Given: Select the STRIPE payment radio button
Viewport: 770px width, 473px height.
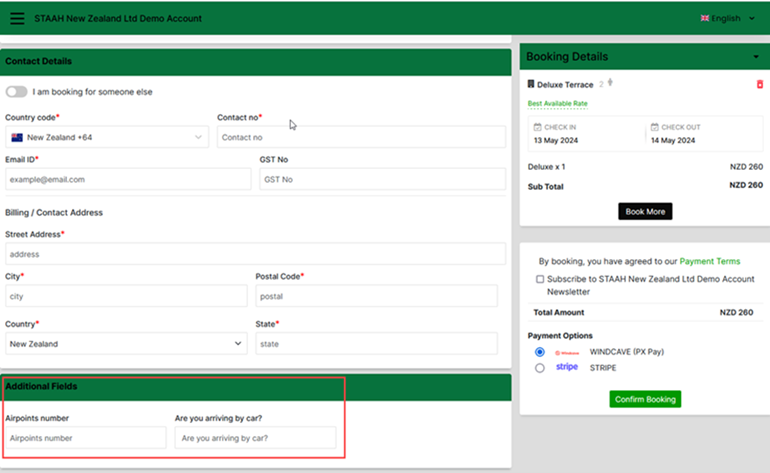Looking at the screenshot, I should pyautogui.click(x=540, y=368).
